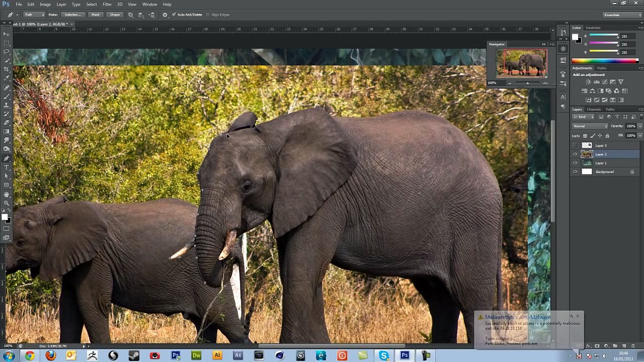Switch to the Channels tab
The image size is (644, 362).
[x=594, y=109]
